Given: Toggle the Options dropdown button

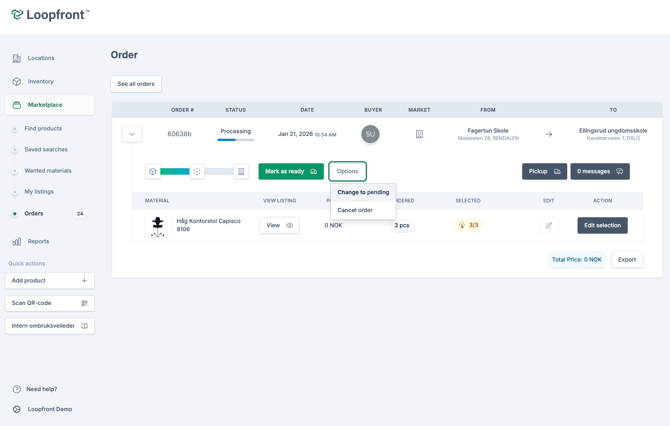Looking at the screenshot, I should point(347,171).
